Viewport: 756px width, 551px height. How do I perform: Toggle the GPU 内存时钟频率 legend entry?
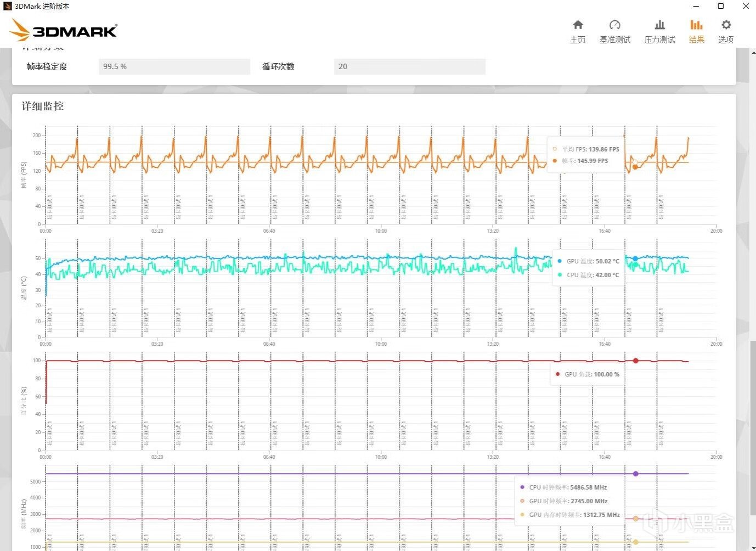coord(522,515)
